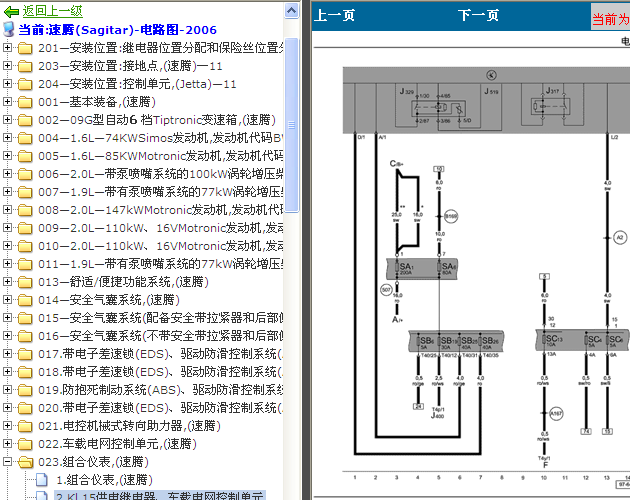The height and width of the screenshot is (500, 630).
Task: Select folder icon of 019.防抱死制动系统
Action: click(25, 390)
